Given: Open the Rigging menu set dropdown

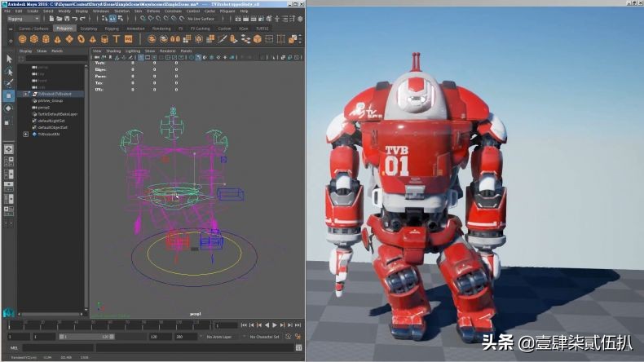Looking at the screenshot, I should [x=22, y=19].
